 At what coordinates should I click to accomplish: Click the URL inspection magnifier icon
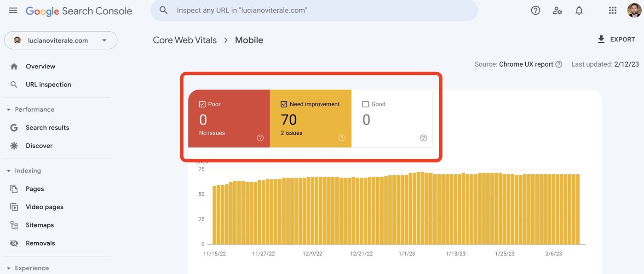pos(14,85)
